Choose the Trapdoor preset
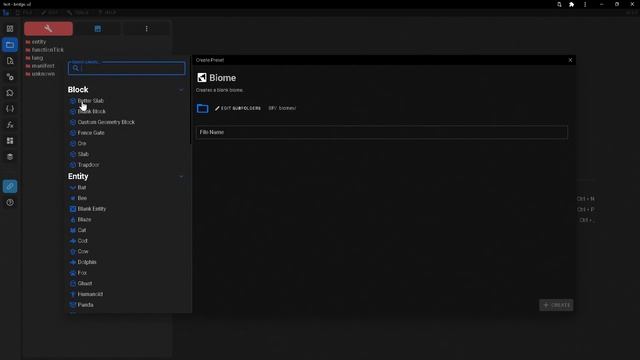 coord(84,164)
